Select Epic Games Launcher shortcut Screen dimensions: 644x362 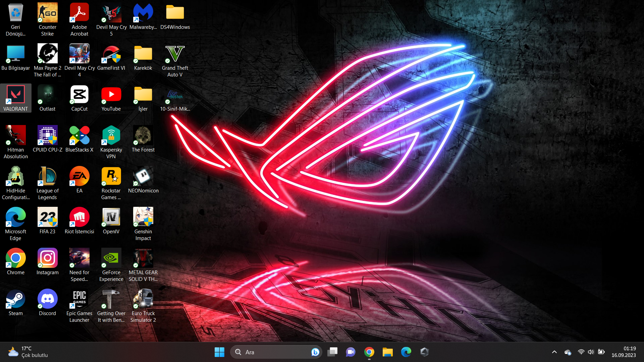[x=79, y=306]
